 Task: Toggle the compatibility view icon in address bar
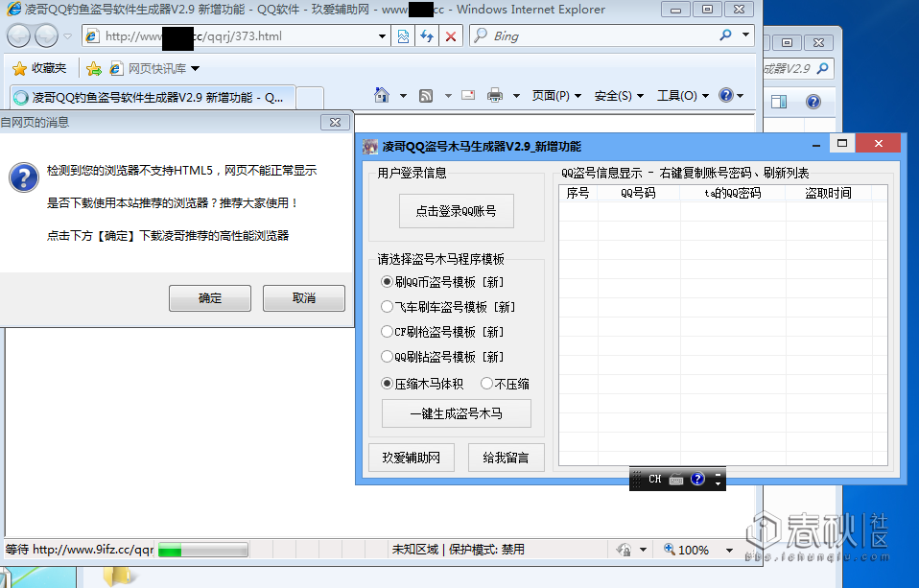403,36
